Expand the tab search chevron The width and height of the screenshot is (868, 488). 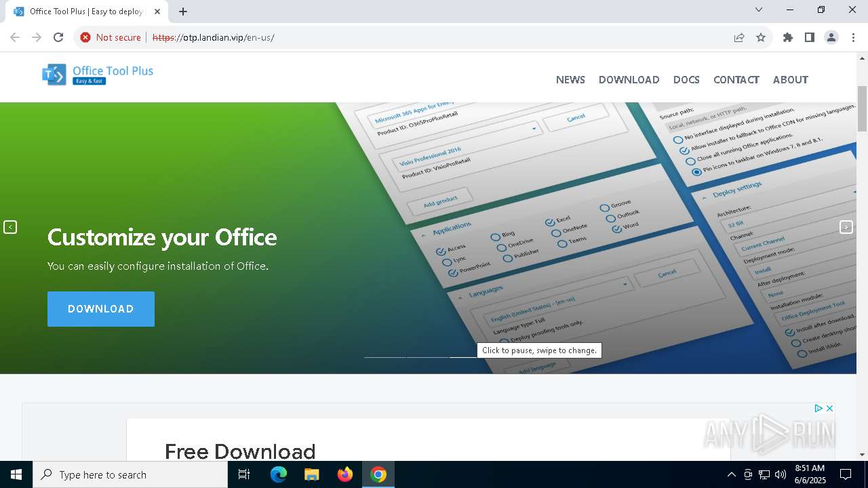[x=759, y=9]
